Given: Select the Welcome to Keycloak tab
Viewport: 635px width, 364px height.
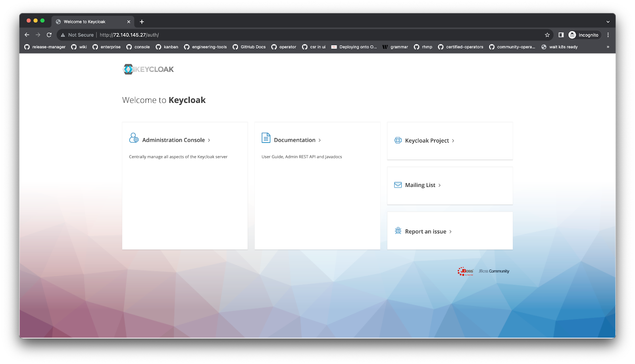Looking at the screenshot, I should click(93, 22).
